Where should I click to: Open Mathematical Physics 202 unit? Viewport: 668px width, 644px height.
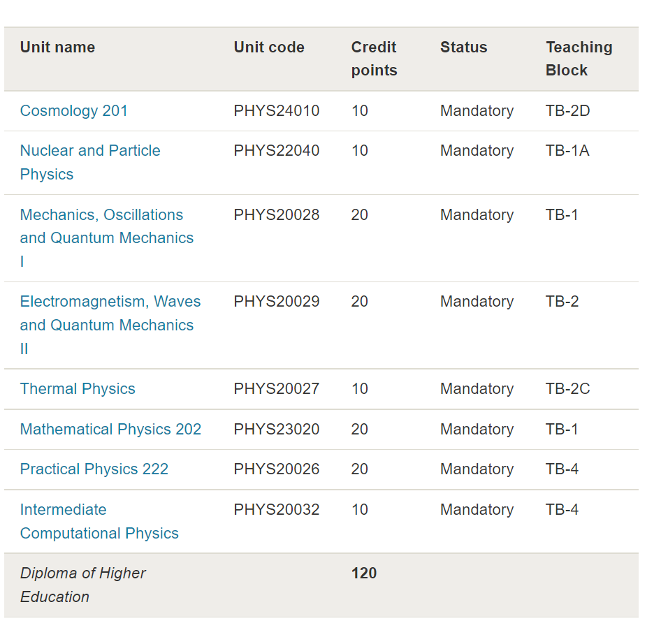pyautogui.click(x=110, y=430)
